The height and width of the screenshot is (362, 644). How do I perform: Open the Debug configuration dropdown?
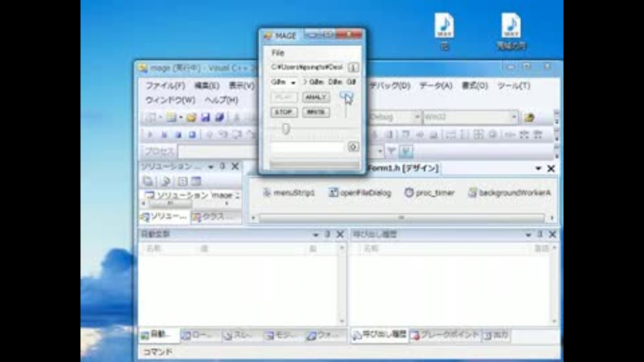point(417,117)
